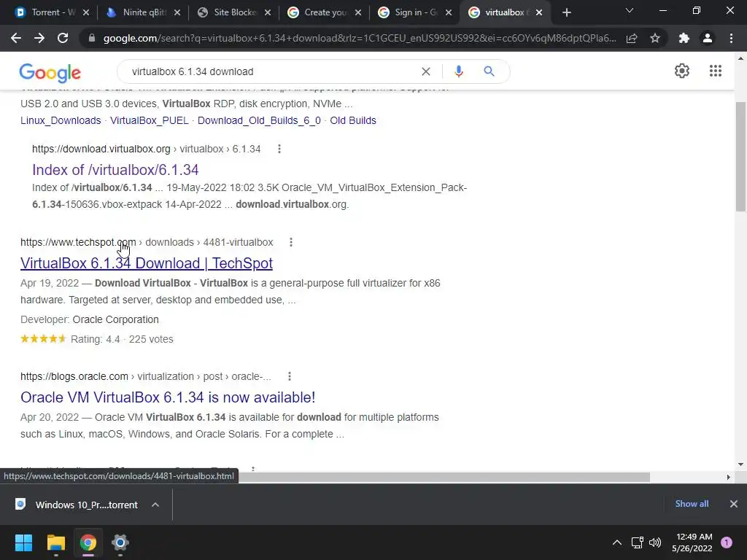
Task: Open network status in system tray
Action: 637,542
